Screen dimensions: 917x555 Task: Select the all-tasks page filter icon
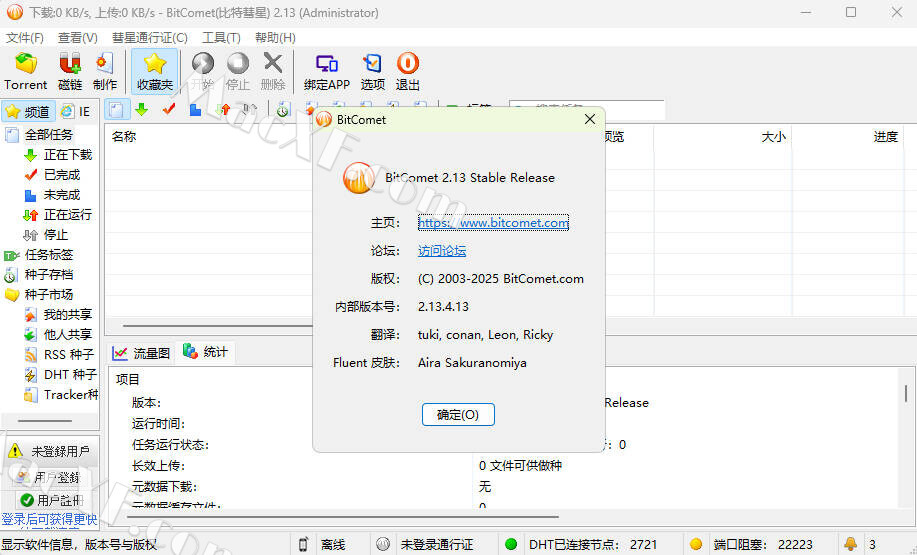click(116, 109)
